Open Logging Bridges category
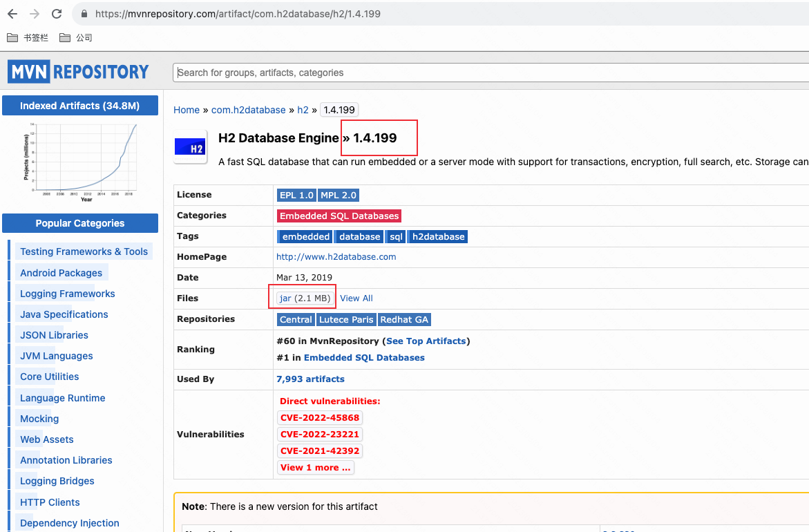 point(57,481)
